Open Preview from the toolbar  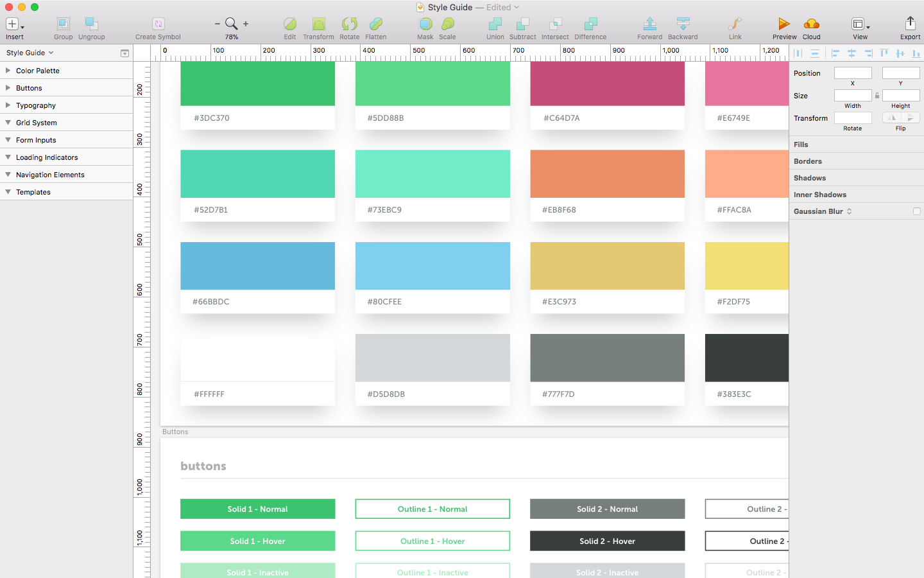pos(783,24)
